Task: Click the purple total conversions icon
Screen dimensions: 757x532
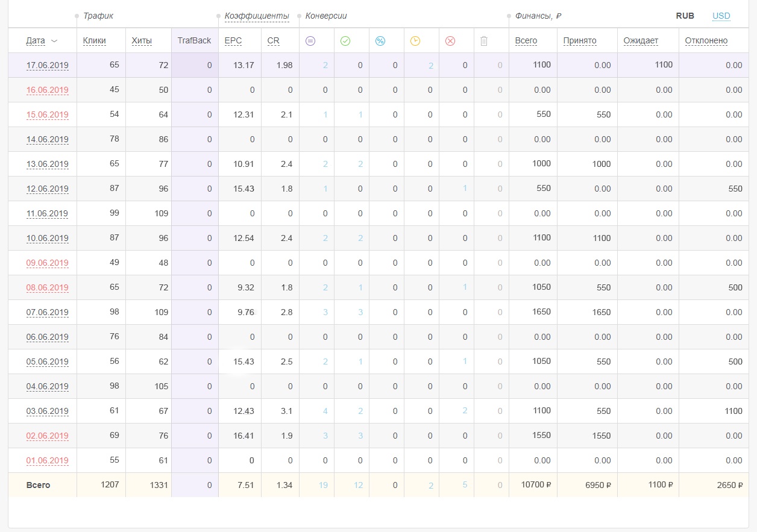Action: click(x=310, y=41)
